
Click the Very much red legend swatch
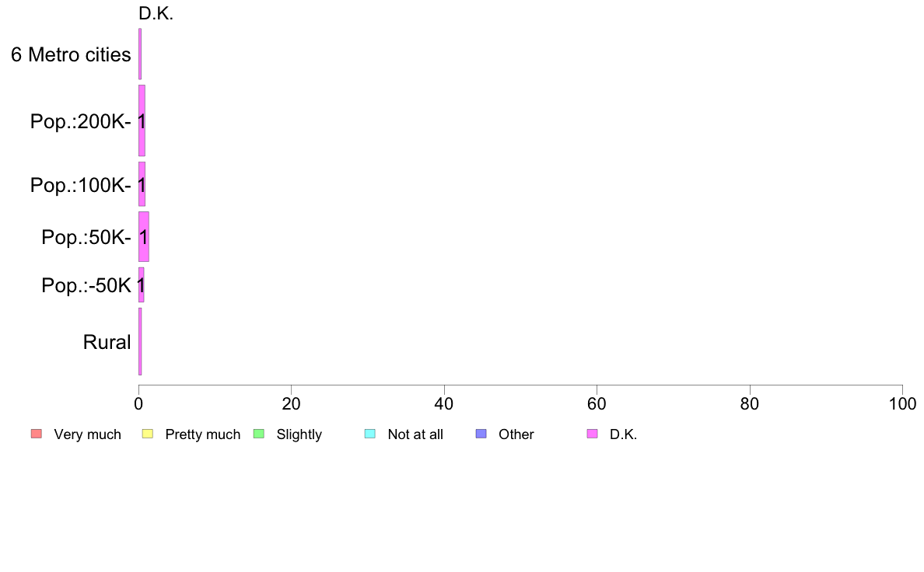(36, 434)
